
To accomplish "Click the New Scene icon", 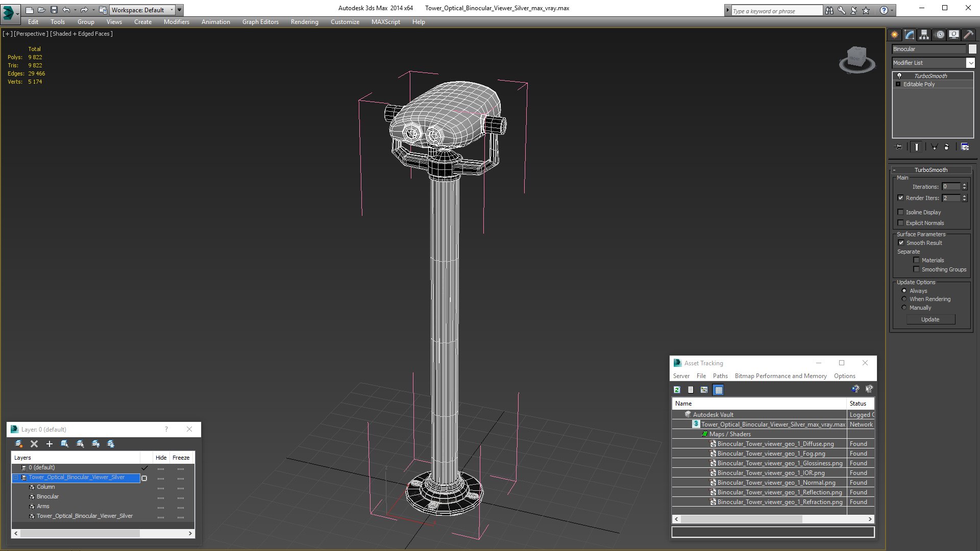I will [30, 10].
